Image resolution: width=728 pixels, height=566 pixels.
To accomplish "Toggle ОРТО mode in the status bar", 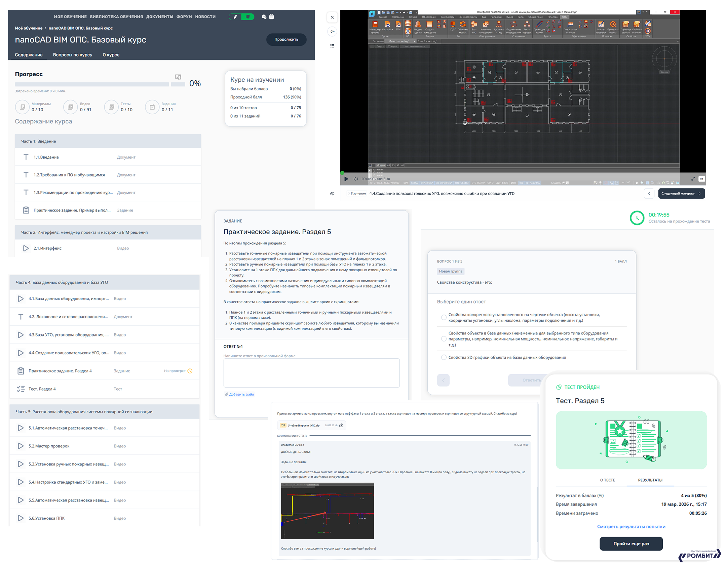I will point(490,183).
